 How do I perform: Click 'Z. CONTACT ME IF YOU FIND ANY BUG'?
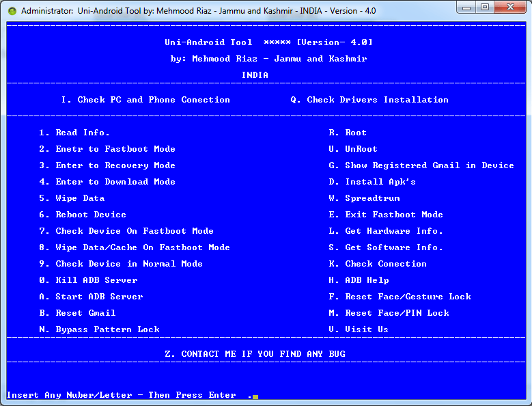(255, 354)
